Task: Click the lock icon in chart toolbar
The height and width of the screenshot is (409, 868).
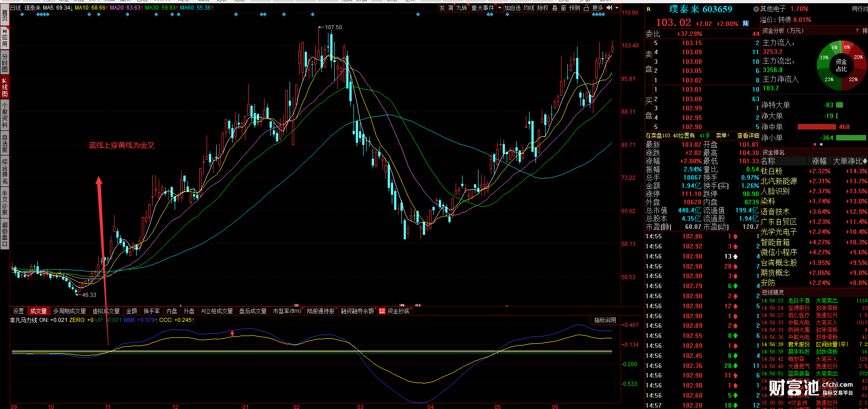Action: point(586,8)
